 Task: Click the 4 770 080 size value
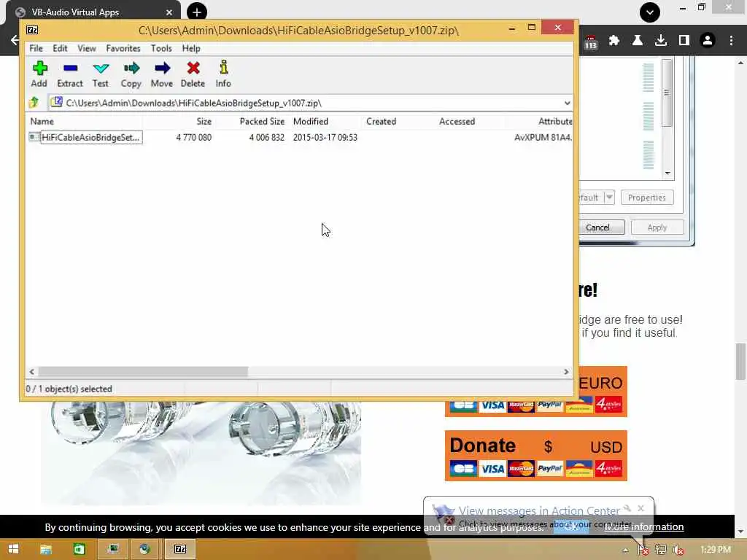pyautogui.click(x=194, y=137)
